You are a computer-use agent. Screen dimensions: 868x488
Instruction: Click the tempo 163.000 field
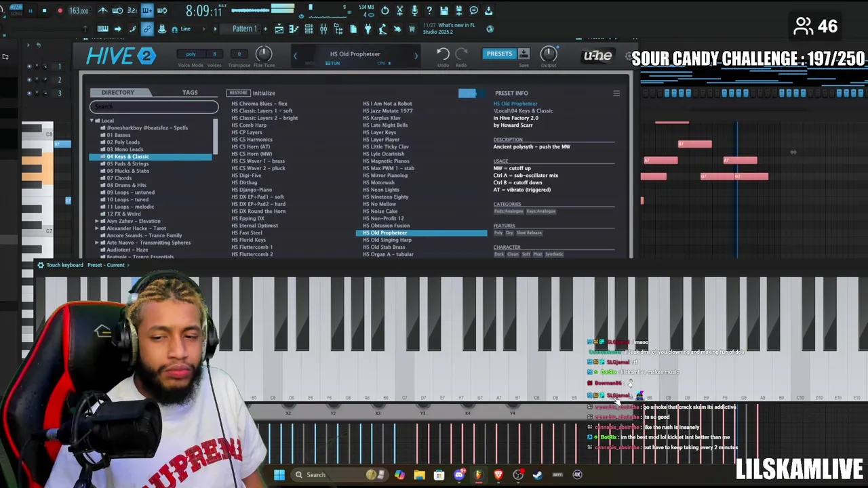[x=79, y=11]
